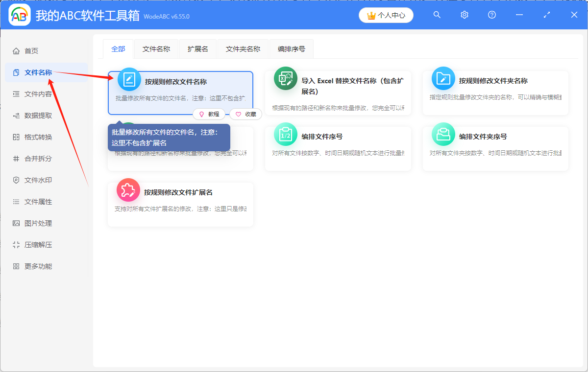Open settings via the gear icon
Image resolution: width=588 pixels, height=372 pixels.
coord(464,15)
